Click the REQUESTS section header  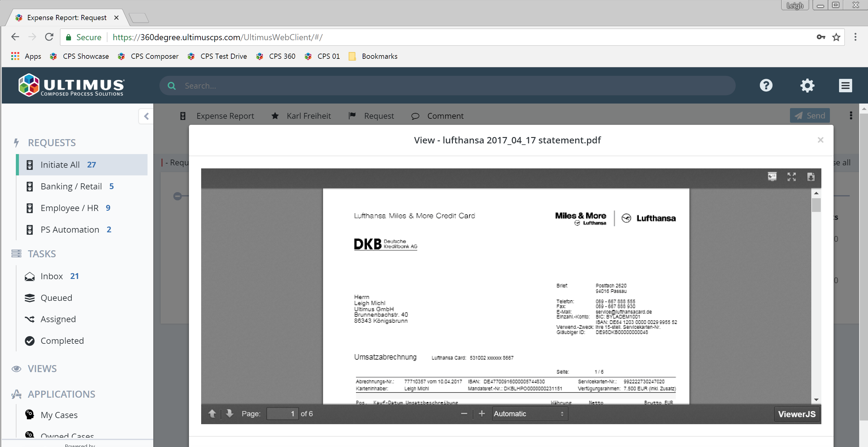pyautogui.click(x=52, y=143)
